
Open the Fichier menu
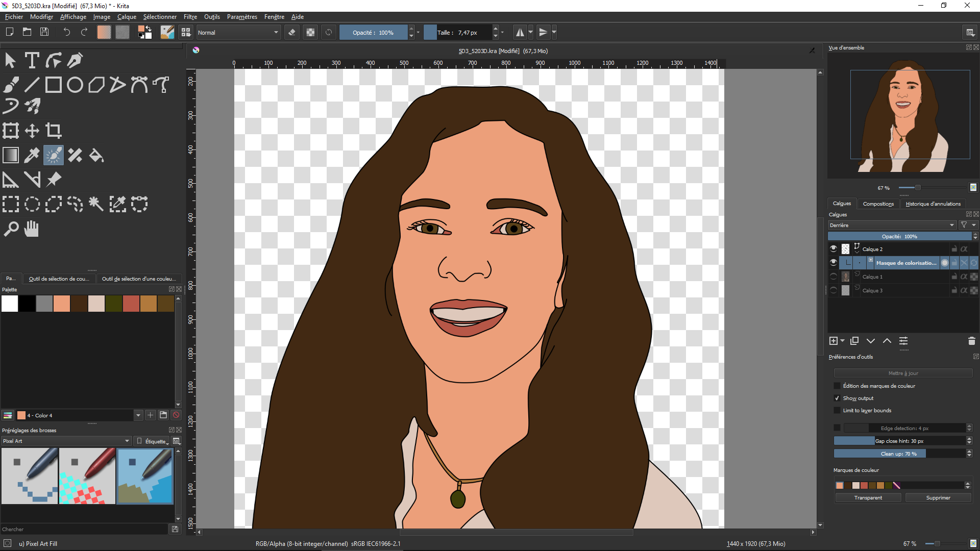pos(14,17)
